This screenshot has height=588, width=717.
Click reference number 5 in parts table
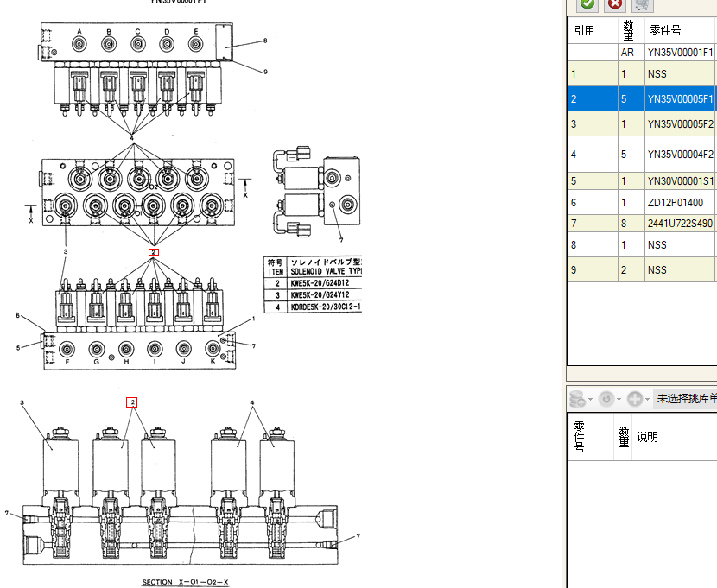593,181
